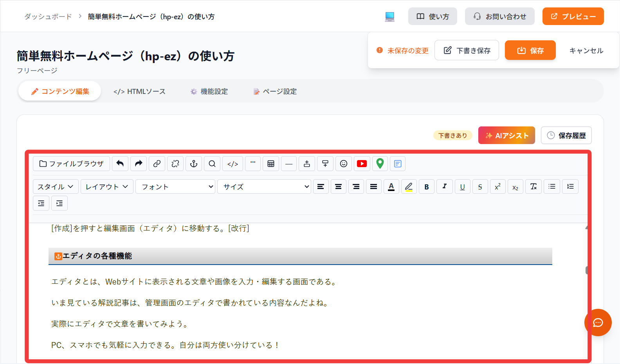This screenshot has height=364, width=620.
Task: Open the text color picker
Action: coord(391,187)
